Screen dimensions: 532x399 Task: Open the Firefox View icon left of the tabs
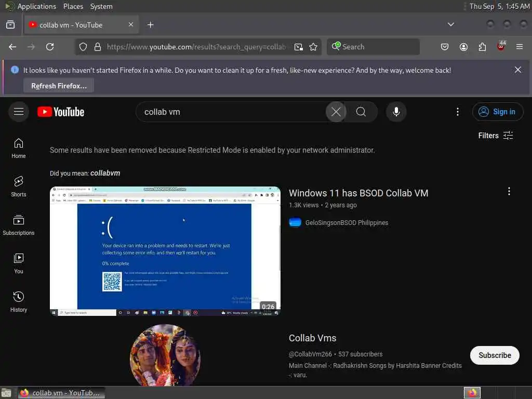click(x=10, y=25)
